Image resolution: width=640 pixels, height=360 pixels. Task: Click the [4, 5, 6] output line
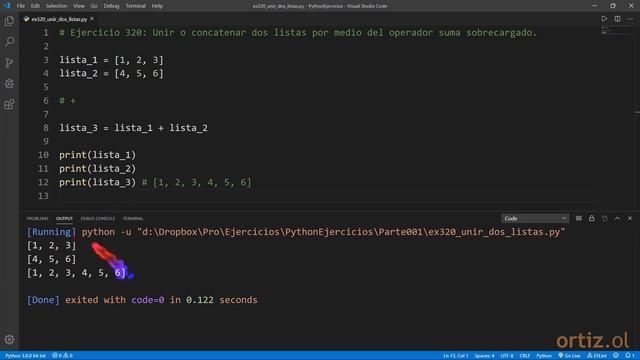[x=51, y=259]
